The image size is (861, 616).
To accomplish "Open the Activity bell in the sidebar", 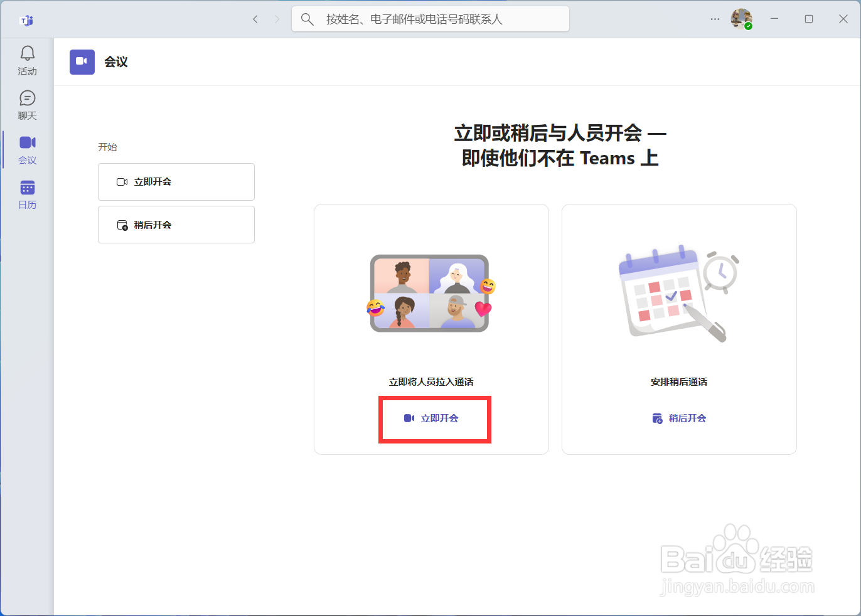I will pos(27,60).
